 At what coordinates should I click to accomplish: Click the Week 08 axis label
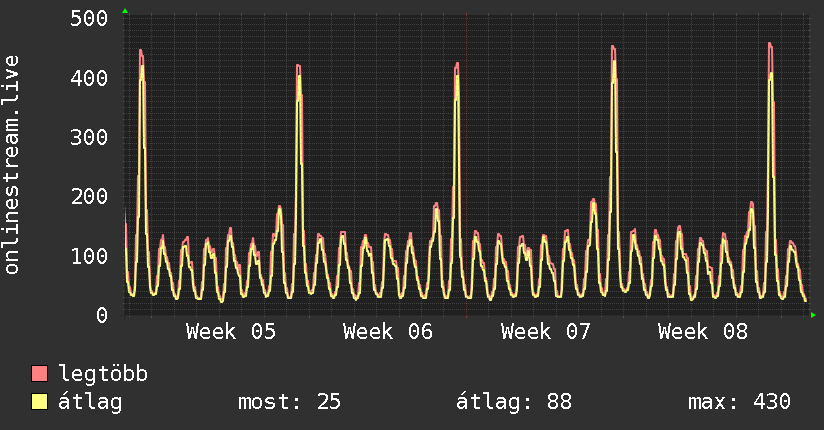point(703,332)
